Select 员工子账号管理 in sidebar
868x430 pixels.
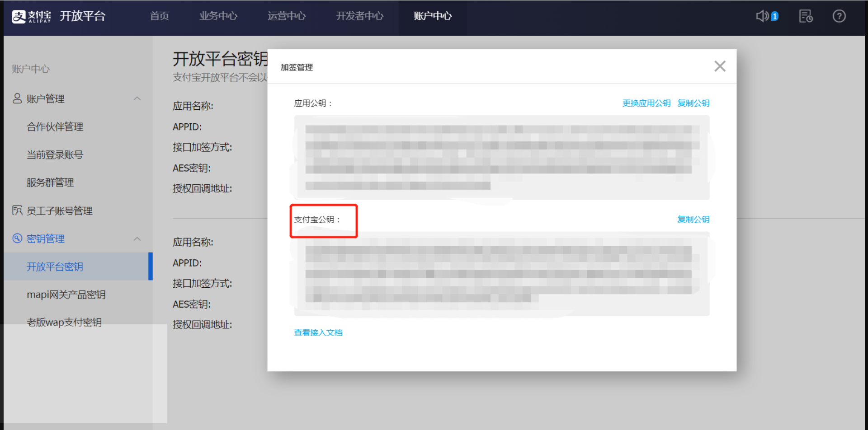coord(59,211)
